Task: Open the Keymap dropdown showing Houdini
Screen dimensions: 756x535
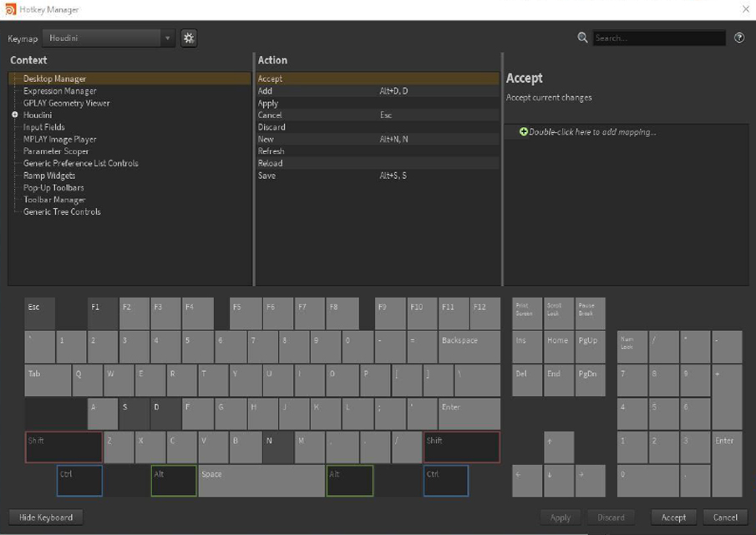Action: pyautogui.click(x=109, y=38)
